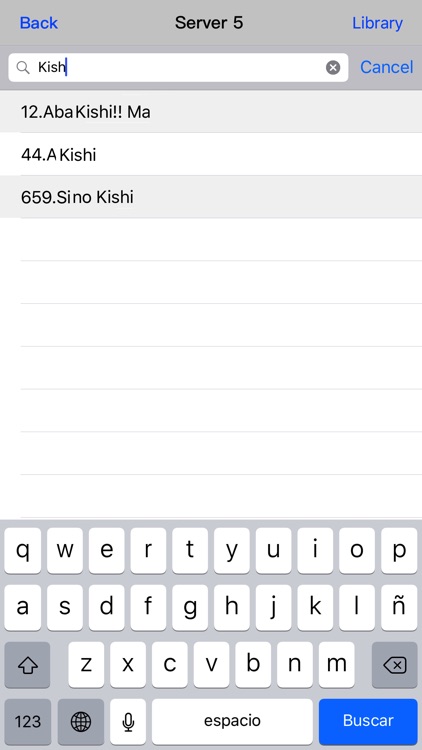Viewport: 422px width, 750px height.
Task: Tap the ñ key
Action: 399,608
